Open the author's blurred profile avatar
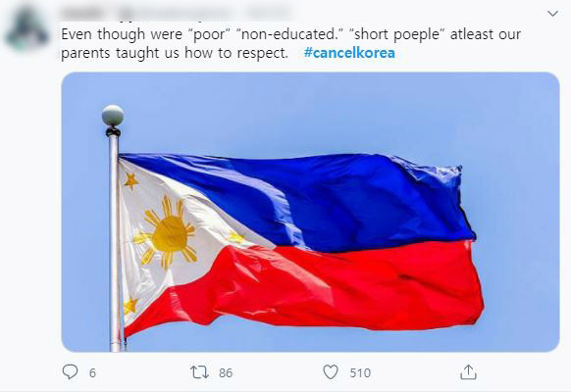The width and height of the screenshot is (571, 392). [x=26, y=29]
